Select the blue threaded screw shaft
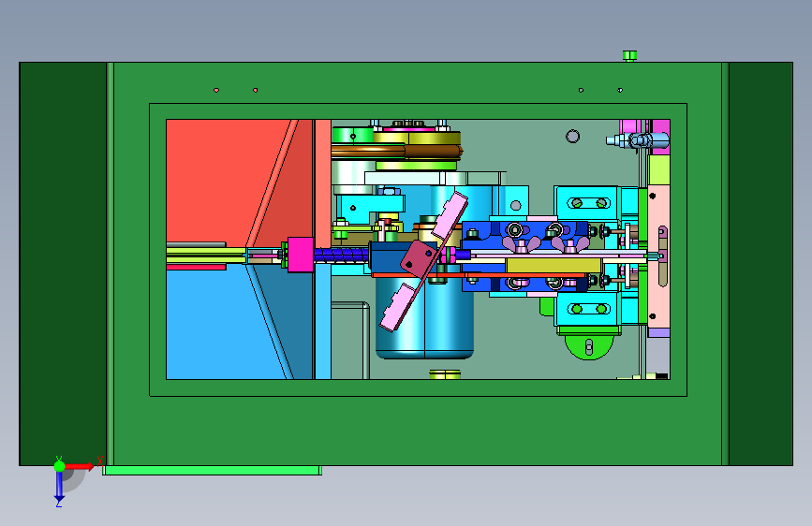Image resolution: width=812 pixels, height=526 pixels. pyautogui.click(x=341, y=255)
